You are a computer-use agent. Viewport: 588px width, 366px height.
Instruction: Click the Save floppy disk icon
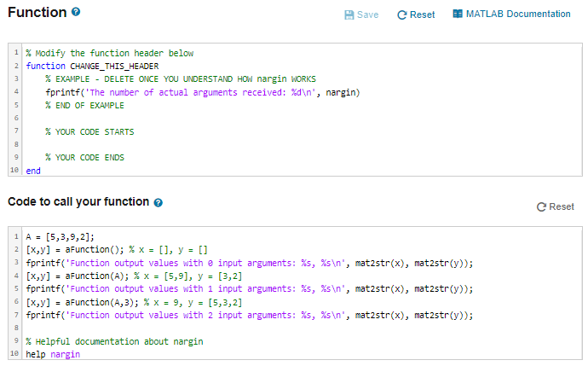coord(349,15)
